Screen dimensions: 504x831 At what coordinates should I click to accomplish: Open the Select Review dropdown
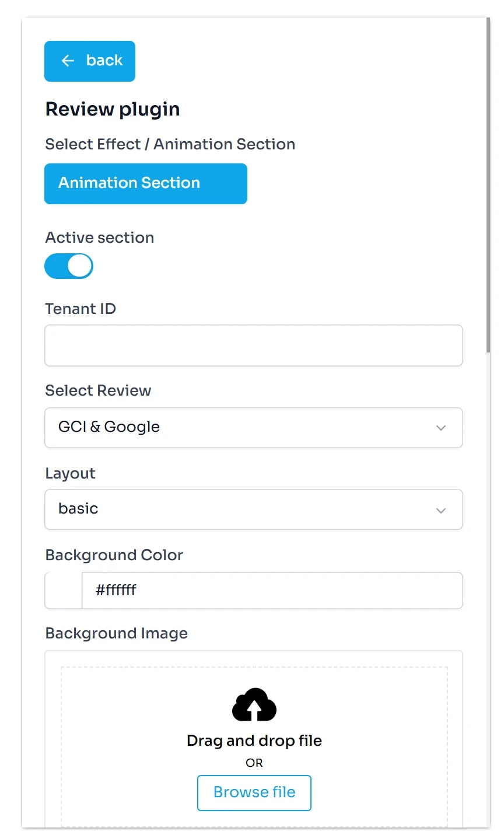click(x=254, y=428)
